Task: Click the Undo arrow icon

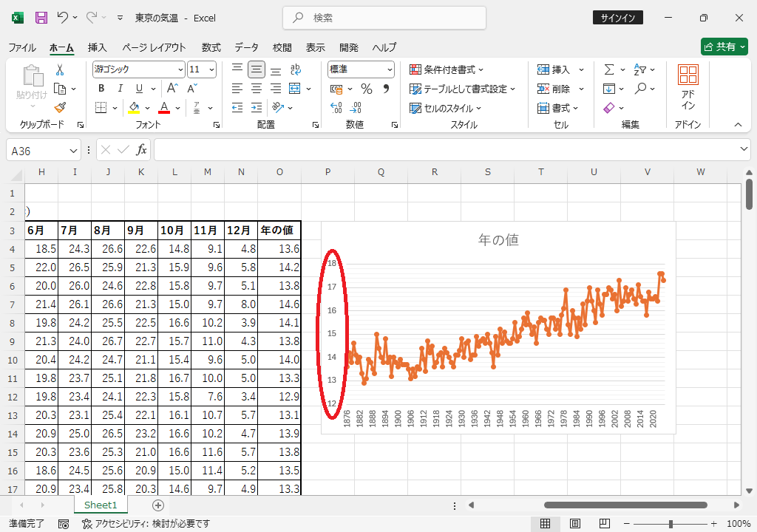Action: point(62,18)
